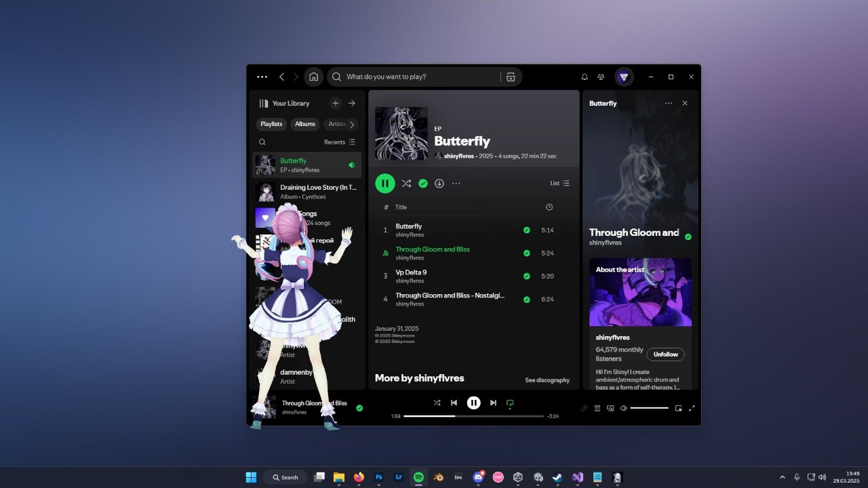The height and width of the screenshot is (488, 868).
Task: Go to Spotify Home
Action: click(x=313, y=77)
